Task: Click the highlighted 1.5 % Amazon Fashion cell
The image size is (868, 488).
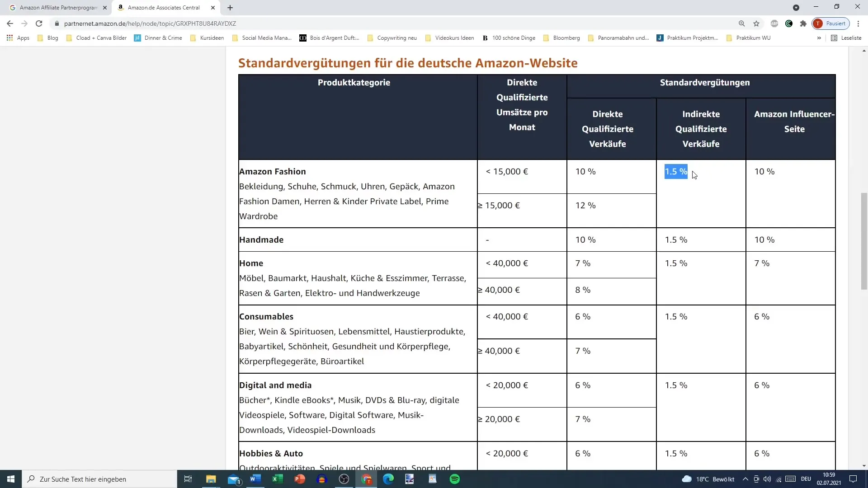Action: point(676,171)
